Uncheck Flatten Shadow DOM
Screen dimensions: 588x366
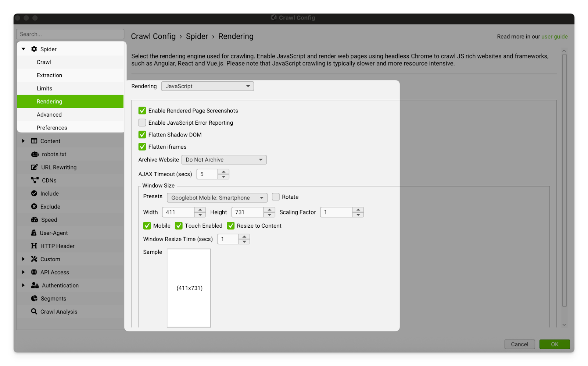(x=142, y=135)
